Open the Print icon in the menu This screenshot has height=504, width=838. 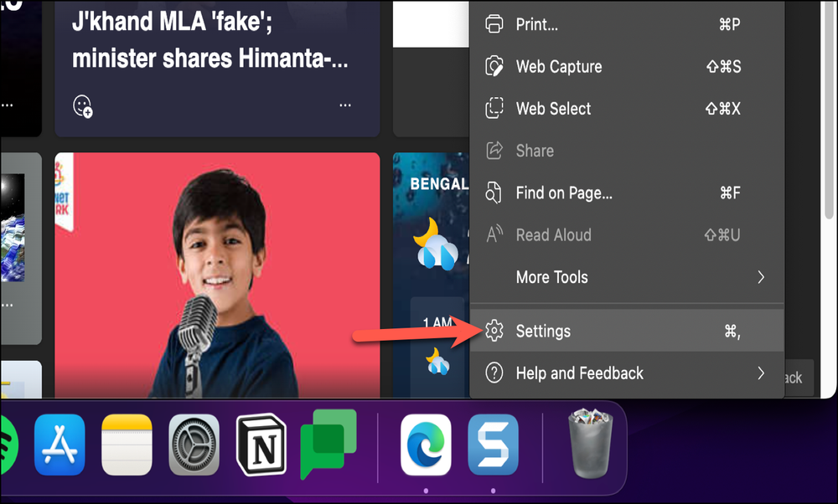(x=494, y=24)
